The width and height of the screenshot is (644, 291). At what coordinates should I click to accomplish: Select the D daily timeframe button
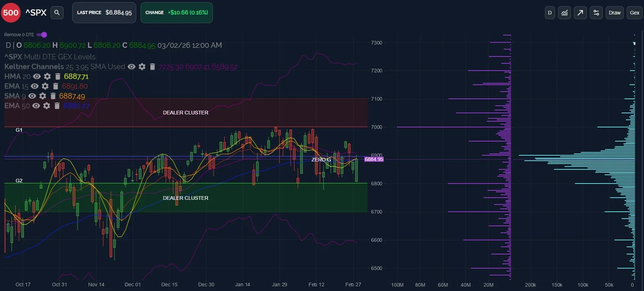550,13
